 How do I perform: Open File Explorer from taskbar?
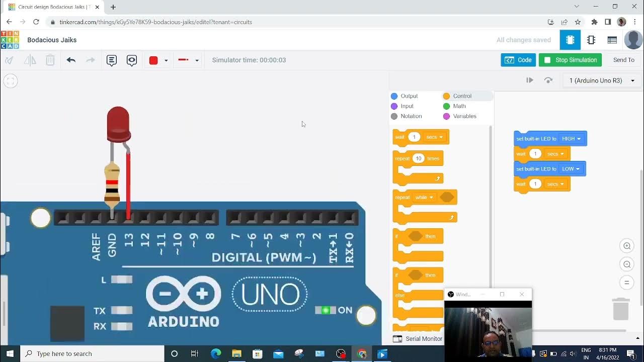pyautogui.click(x=236, y=354)
